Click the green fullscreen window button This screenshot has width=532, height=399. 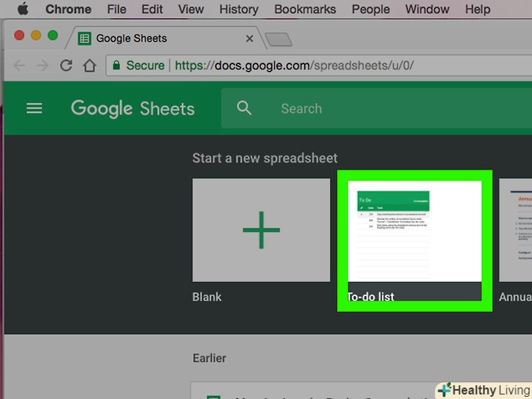tap(53, 35)
